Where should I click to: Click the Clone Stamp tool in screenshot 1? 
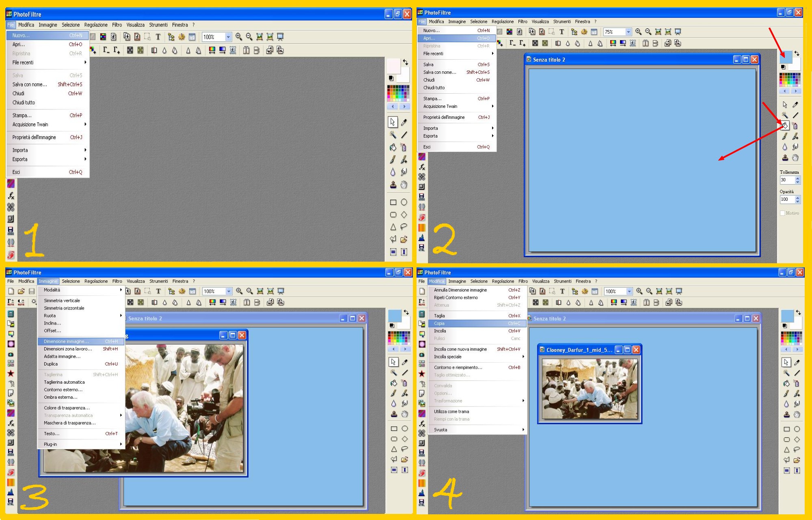point(393,185)
